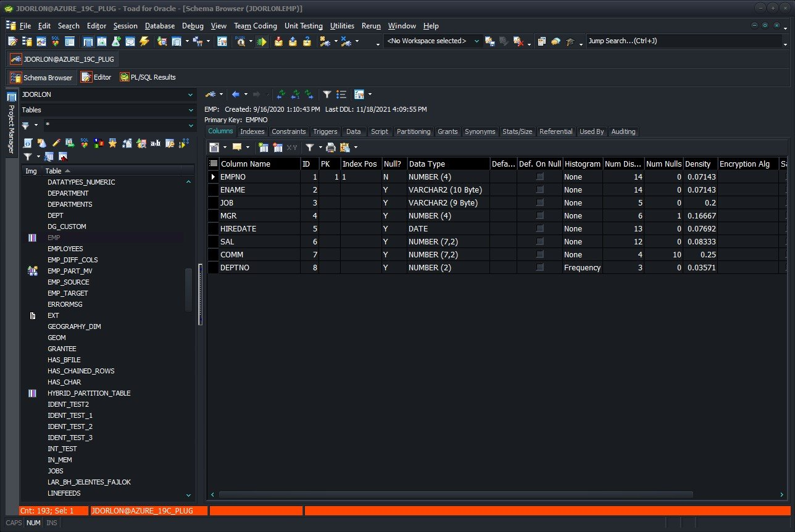Click the add column icon with plus
This screenshot has height=532, width=795.
point(264,148)
